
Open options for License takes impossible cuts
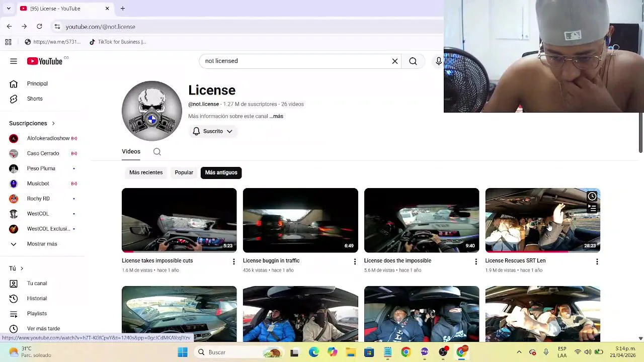(x=233, y=261)
